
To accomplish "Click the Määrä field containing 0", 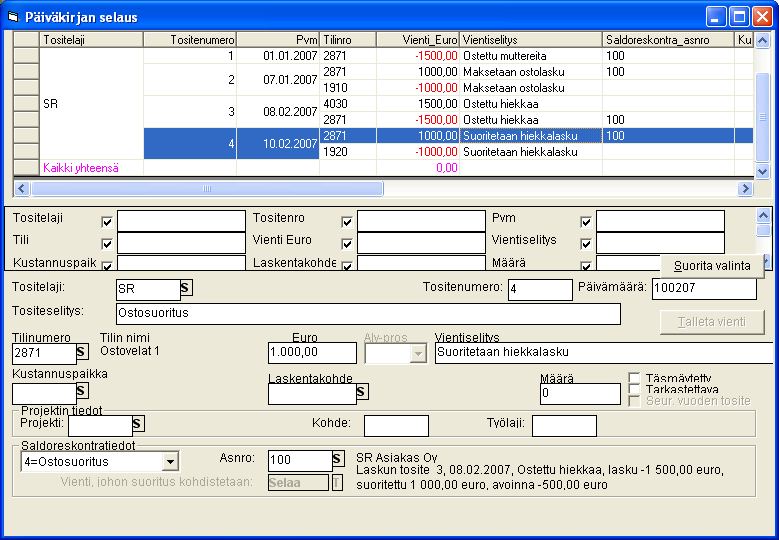I will 580,394.
